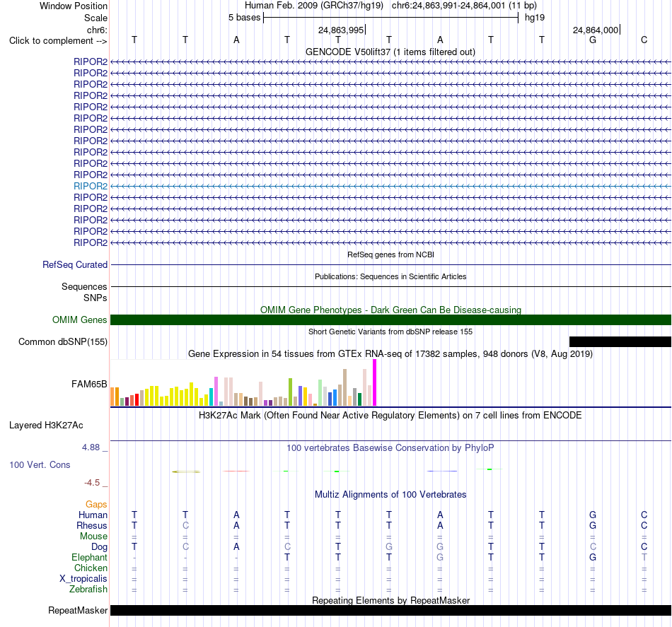The image size is (672, 627).
Task: Click the 4.88 PhyloP upper limit value
Action: click(91, 447)
